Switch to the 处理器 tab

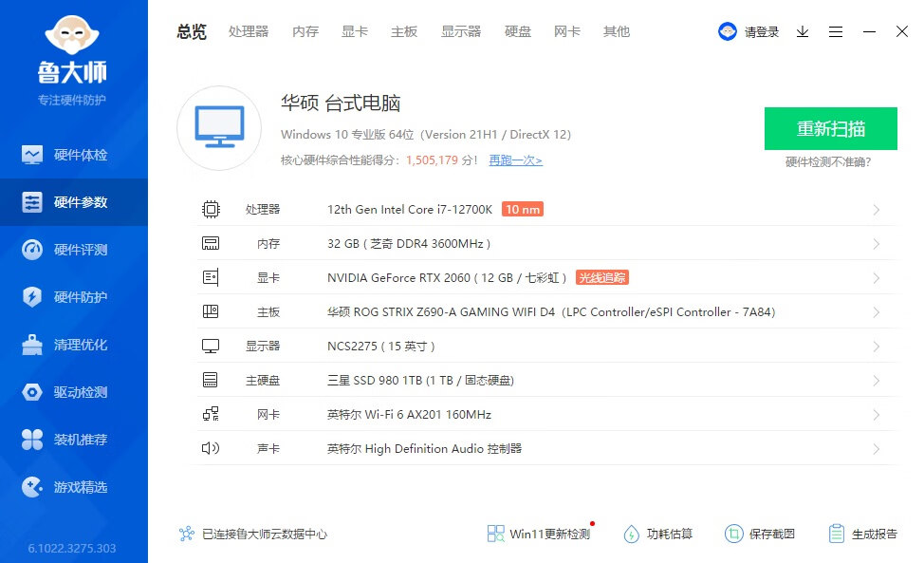click(x=249, y=32)
